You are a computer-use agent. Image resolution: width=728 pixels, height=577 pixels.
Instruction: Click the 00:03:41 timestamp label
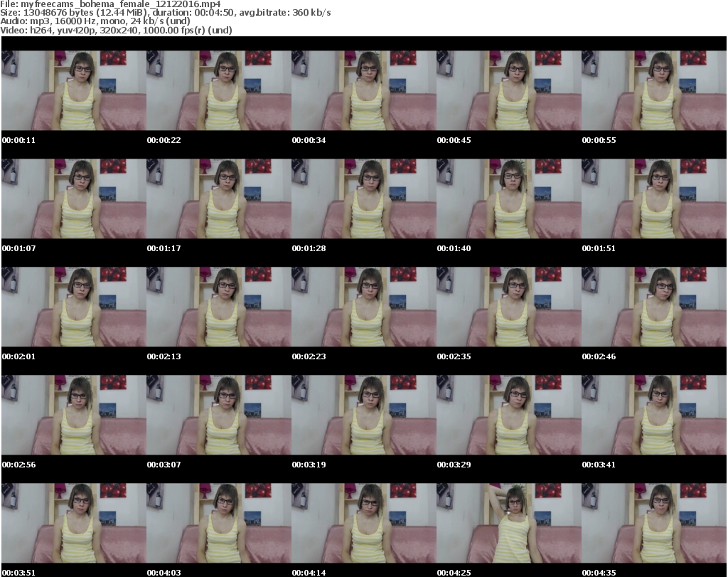(599, 465)
